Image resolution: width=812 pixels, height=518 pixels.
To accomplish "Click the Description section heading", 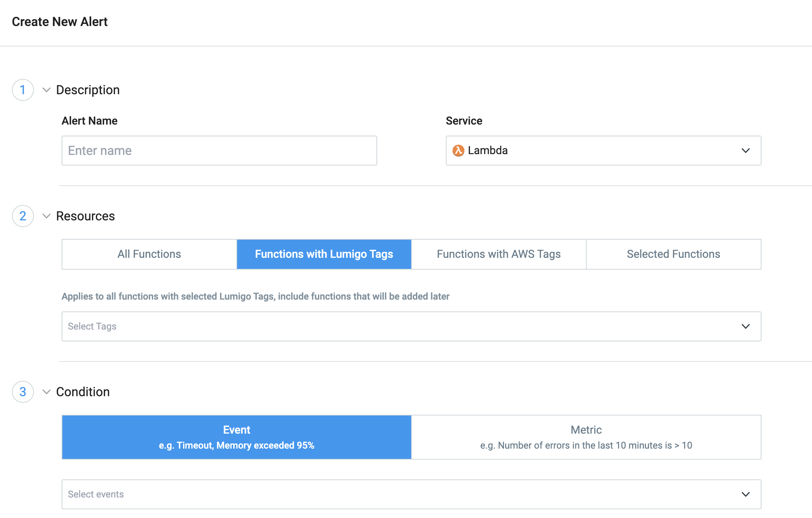I will (88, 90).
